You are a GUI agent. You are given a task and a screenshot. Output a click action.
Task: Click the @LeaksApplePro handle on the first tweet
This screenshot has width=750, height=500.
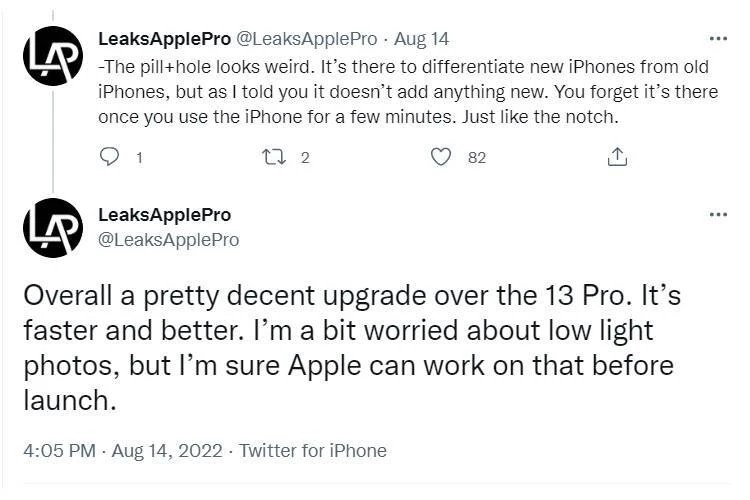point(305,39)
